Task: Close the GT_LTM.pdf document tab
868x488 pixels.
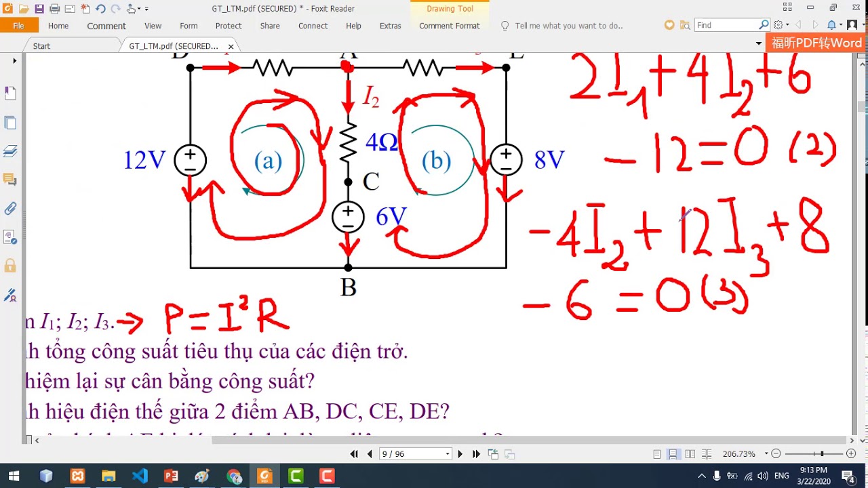Action: pyautogui.click(x=231, y=47)
